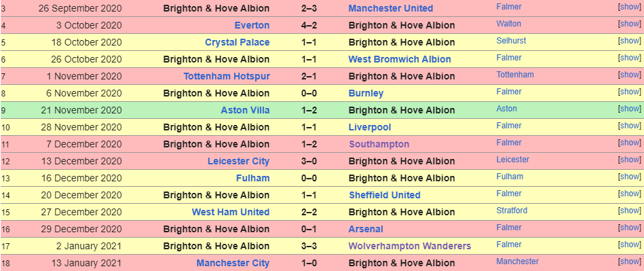
Task: Open the visited Southampton link
Action: click(379, 144)
